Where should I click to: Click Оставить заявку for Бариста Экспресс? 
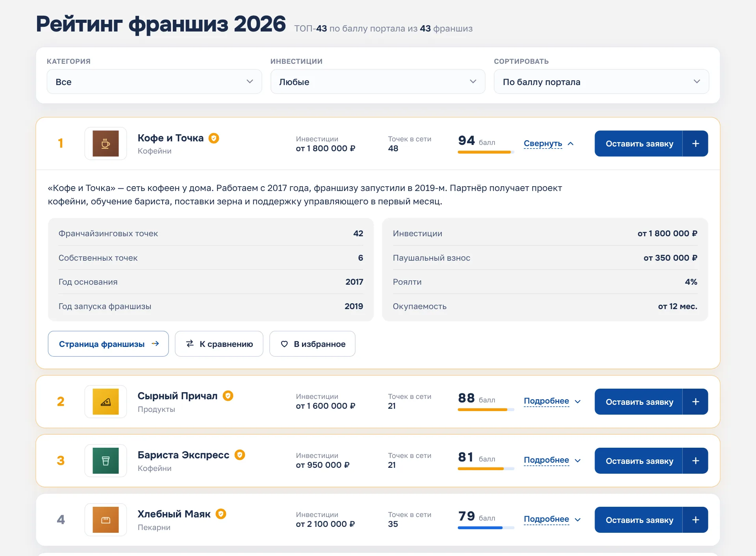tap(639, 461)
